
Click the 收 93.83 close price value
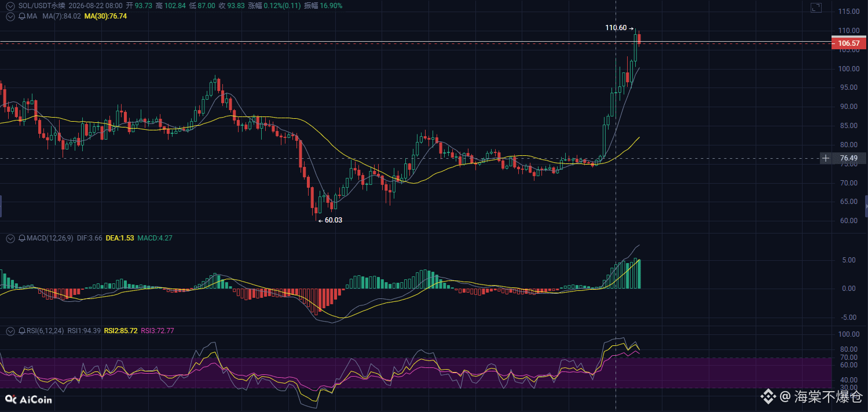[232, 6]
